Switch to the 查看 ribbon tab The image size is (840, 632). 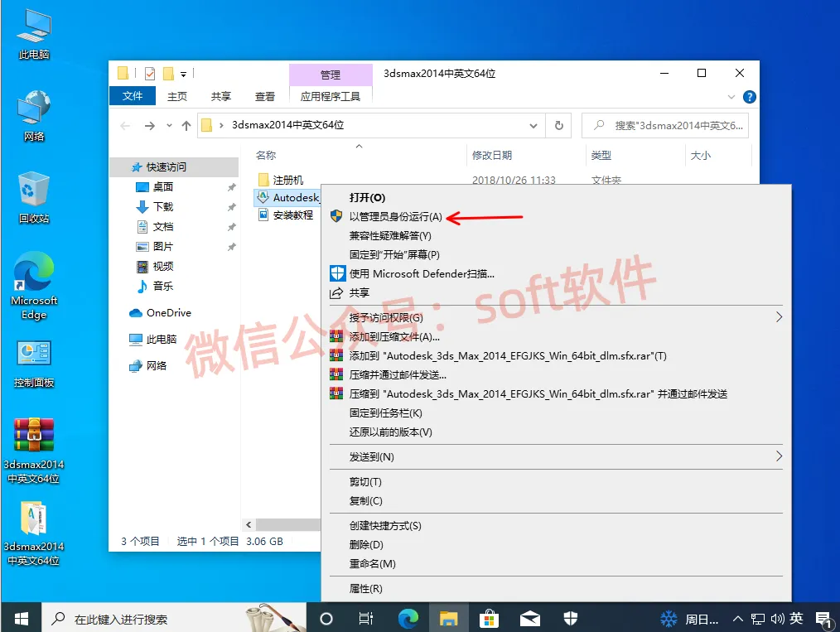(x=264, y=96)
